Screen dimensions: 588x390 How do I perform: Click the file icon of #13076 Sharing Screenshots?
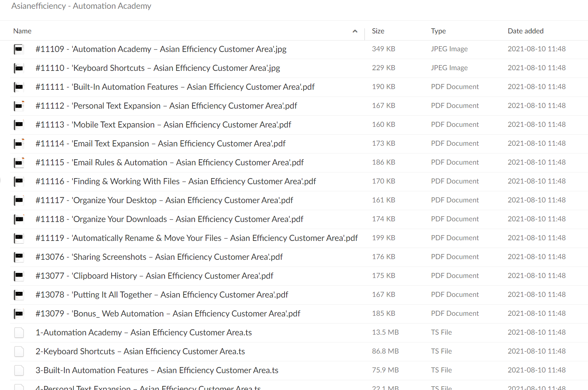(x=19, y=257)
